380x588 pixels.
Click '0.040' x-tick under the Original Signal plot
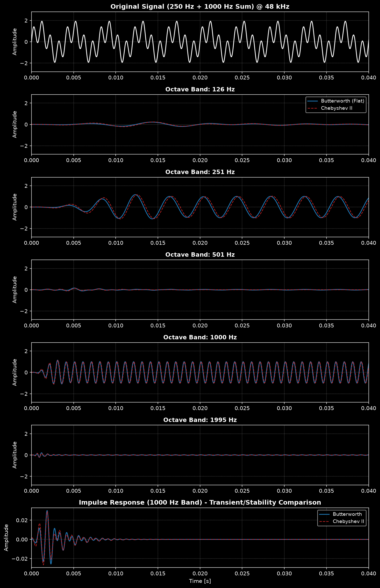368,78
